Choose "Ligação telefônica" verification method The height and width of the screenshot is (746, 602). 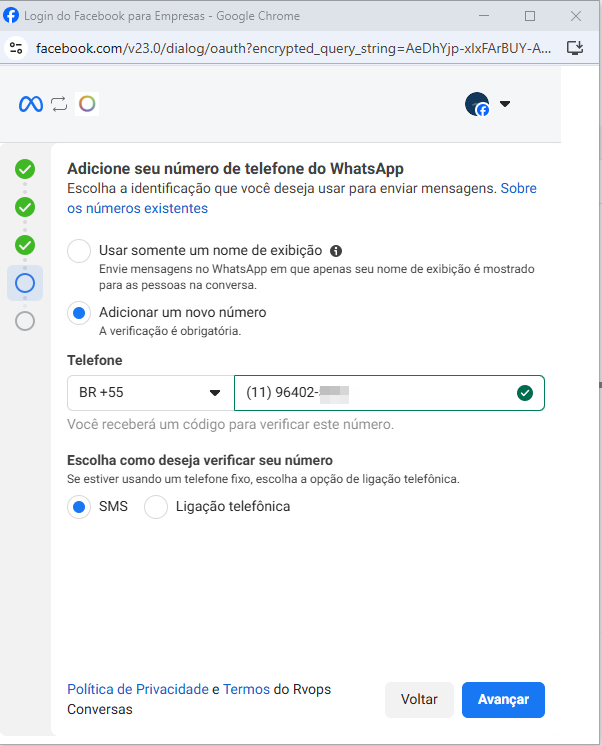(156, 507)
